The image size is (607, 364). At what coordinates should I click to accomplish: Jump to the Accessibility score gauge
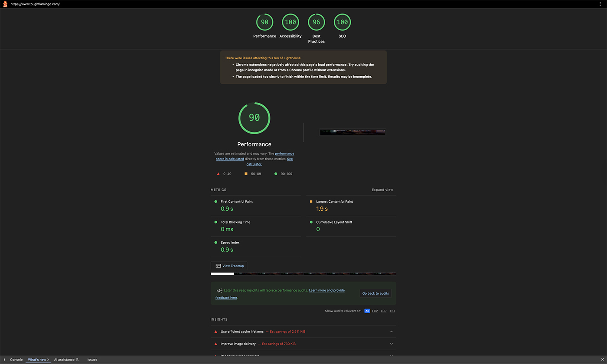[x=290, y=23]
